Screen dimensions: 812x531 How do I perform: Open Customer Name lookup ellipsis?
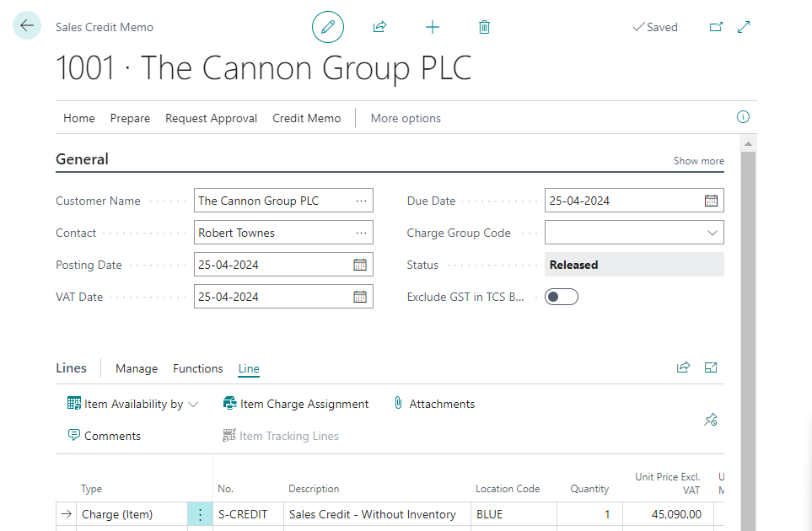362,201
